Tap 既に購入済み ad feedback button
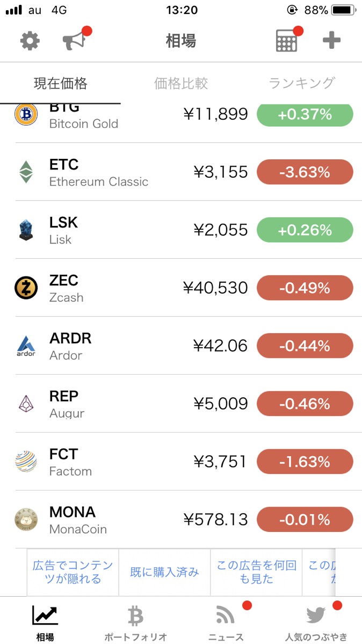The width and height of the screenshot is (362, 644). pyautogui.click(x=164, y=572)
